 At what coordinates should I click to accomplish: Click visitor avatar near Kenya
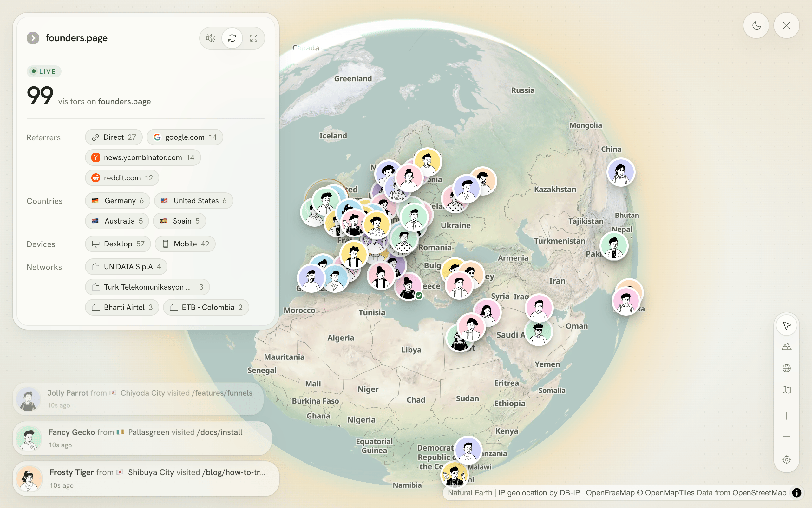point(468,450)
